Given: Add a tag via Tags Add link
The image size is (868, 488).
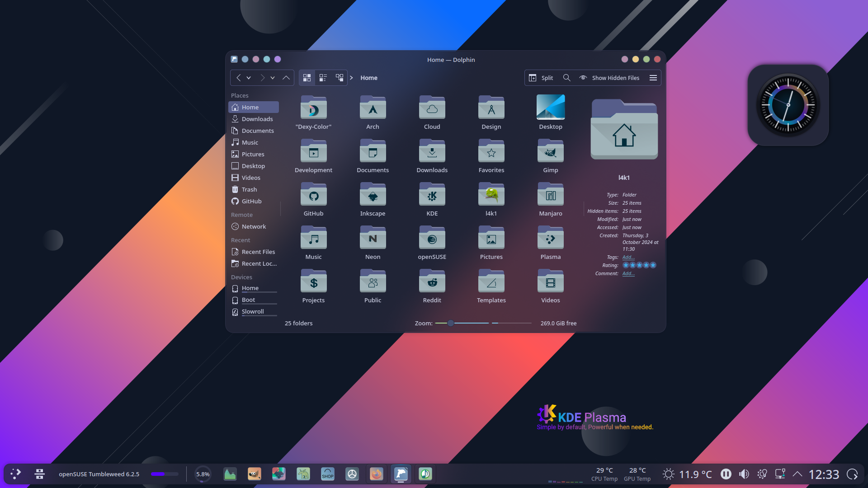Looking at the screenshot, I should click(628, 257).
